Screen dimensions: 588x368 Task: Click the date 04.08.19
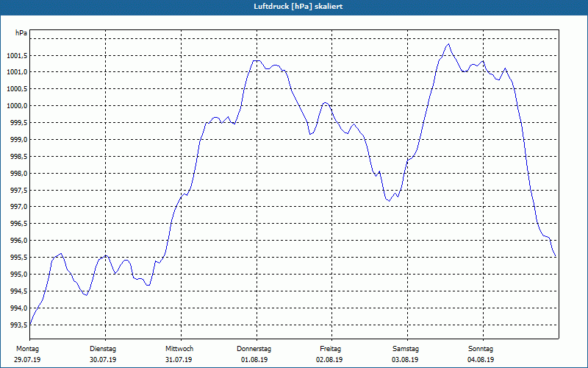pyautogui.click(x=481, y=360)
